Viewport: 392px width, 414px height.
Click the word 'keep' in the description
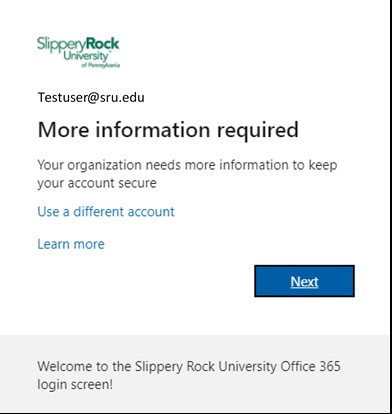[323, 166]
